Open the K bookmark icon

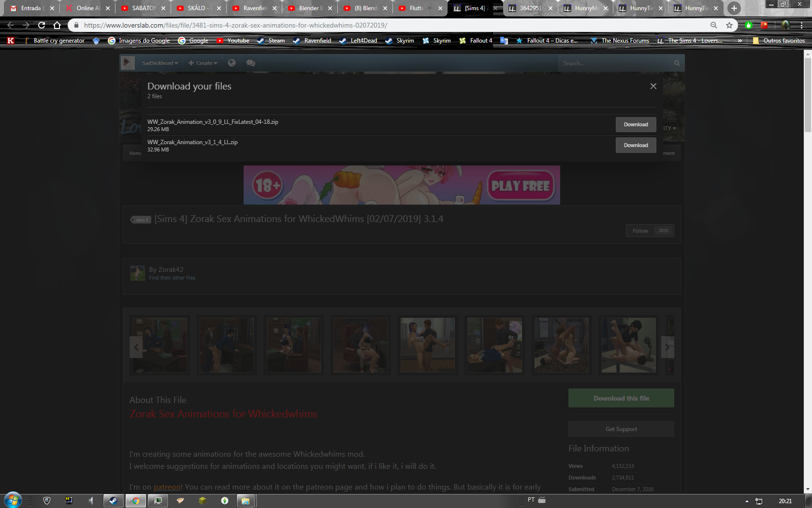(x=11, y=41)
